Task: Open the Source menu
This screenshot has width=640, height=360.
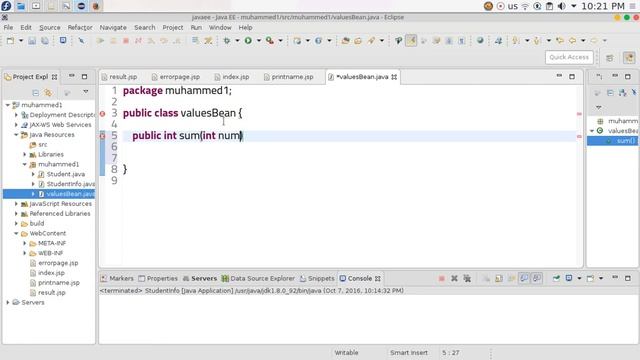Action: [50, 27]
